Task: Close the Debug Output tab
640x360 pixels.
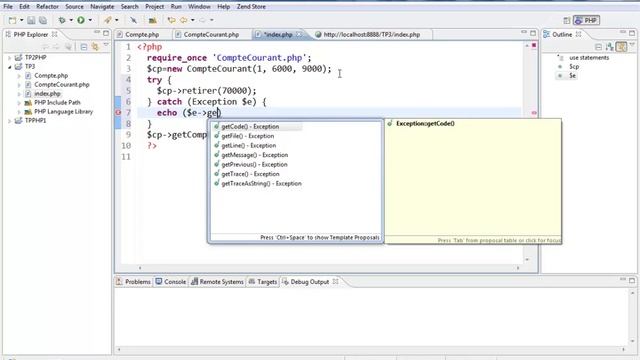Action: coord(335,282)
